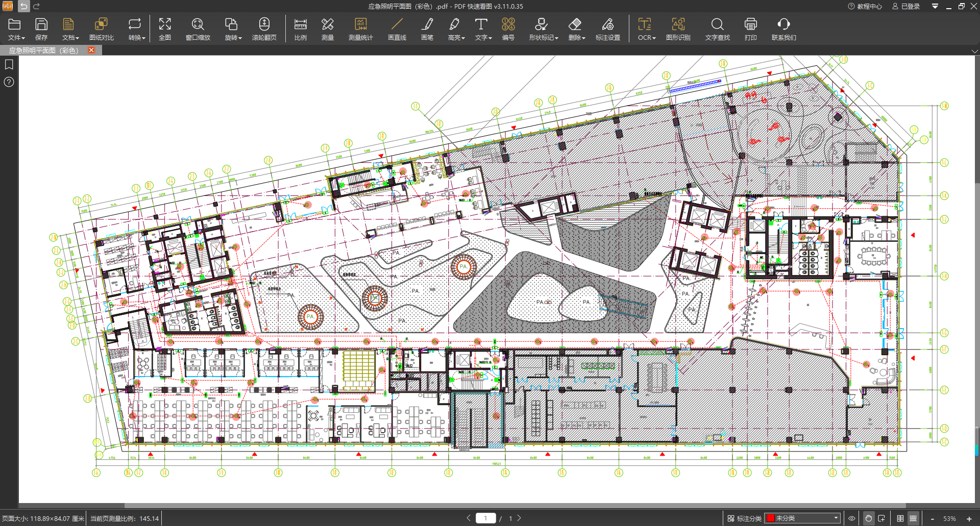Go to next page arrow

coord(519,518)
